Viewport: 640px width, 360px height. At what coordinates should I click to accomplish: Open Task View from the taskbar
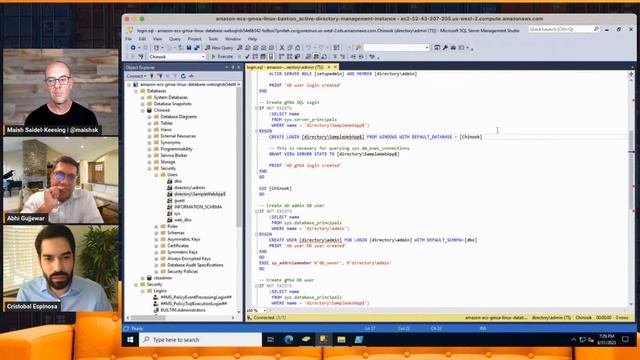pos(270,340)
